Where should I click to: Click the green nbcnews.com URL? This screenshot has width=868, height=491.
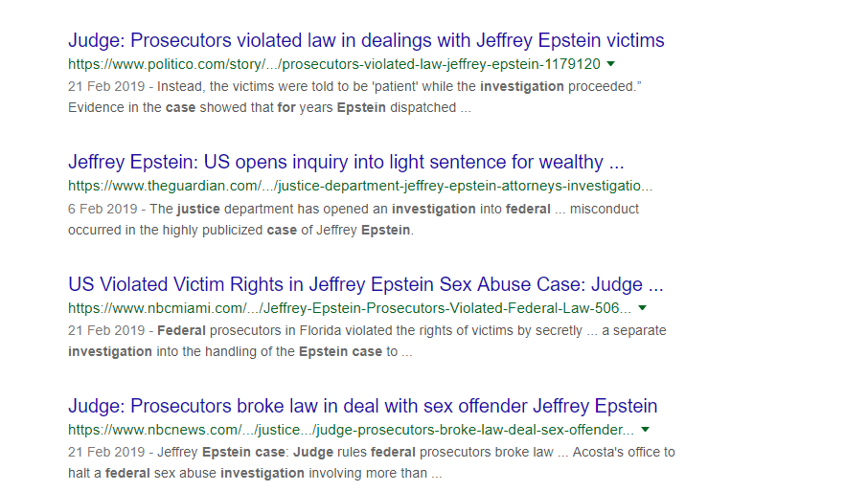click(x=351, y=430)
